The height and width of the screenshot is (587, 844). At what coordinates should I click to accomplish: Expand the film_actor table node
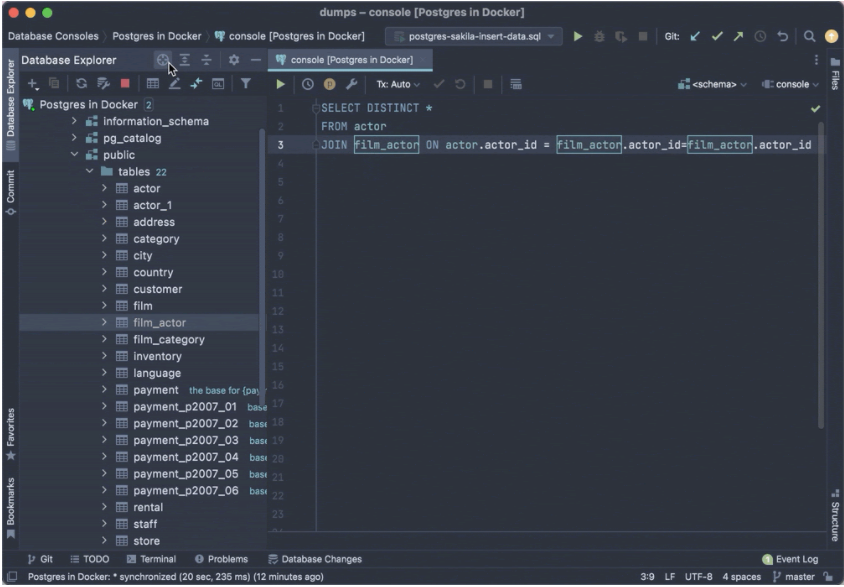[104, 323]
